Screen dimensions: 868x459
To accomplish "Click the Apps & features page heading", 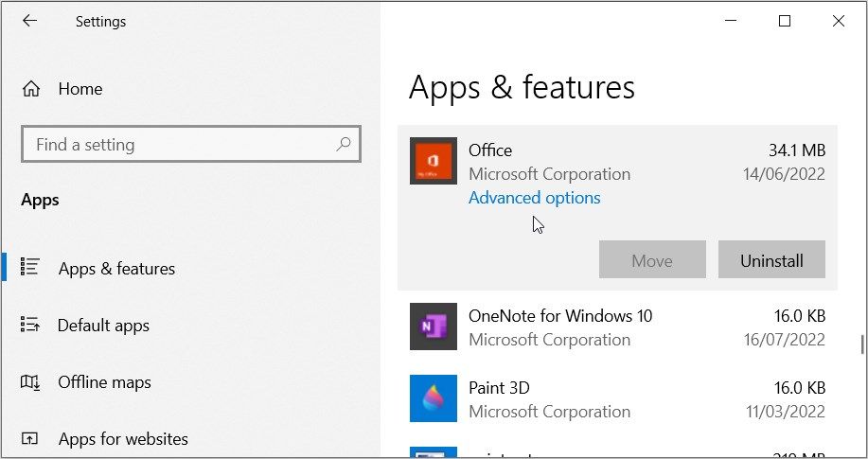I will point(522,87).
